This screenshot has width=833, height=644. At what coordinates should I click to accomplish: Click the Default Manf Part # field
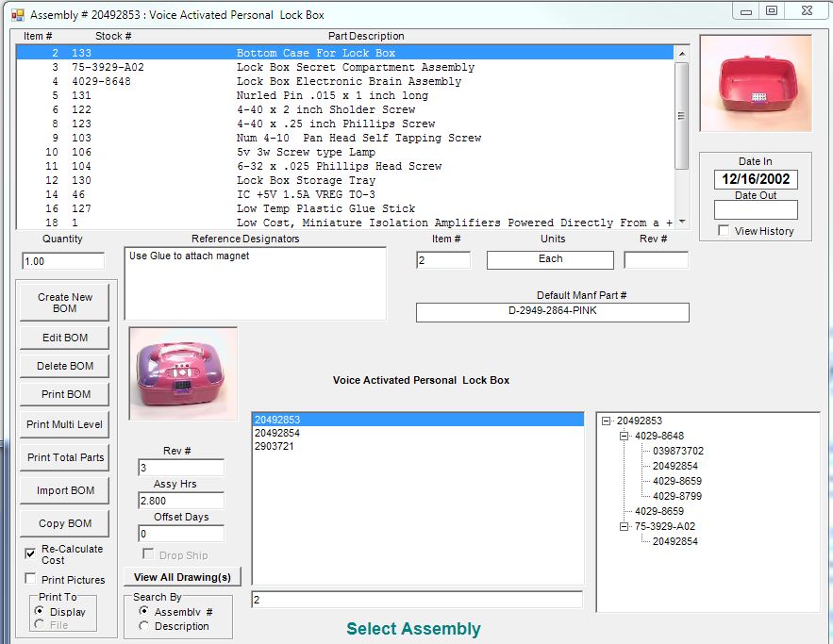553,312
